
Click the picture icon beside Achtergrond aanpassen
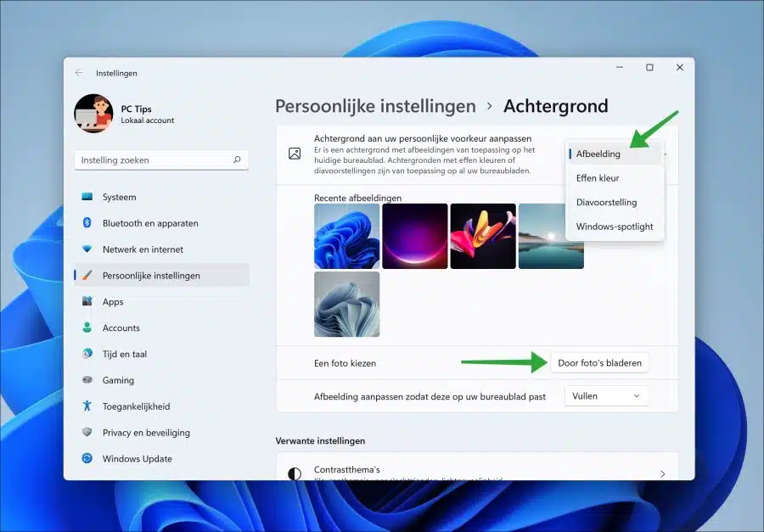295,154
